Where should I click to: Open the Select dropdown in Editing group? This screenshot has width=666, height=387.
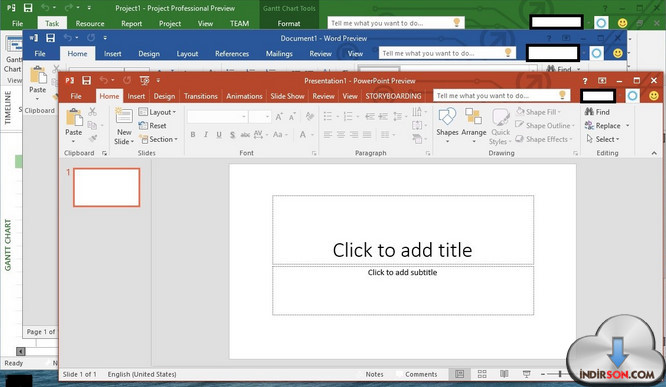603,139
